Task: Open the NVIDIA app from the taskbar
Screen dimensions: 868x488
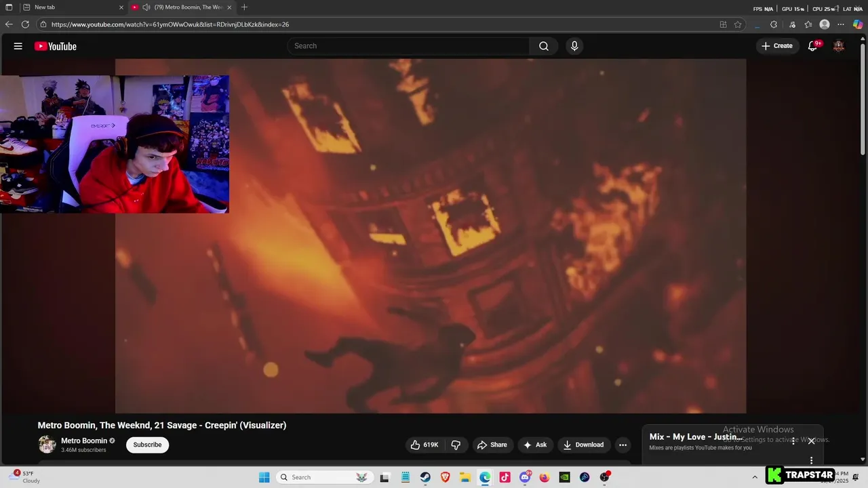Action: click(564, 477)
